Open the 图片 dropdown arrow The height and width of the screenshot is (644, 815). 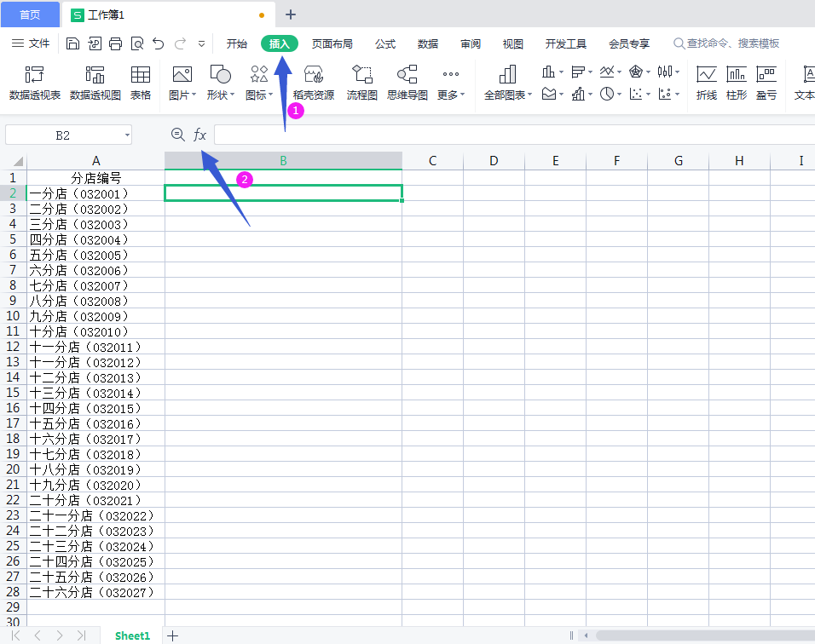pyautogui.click(x=194, y=95)
